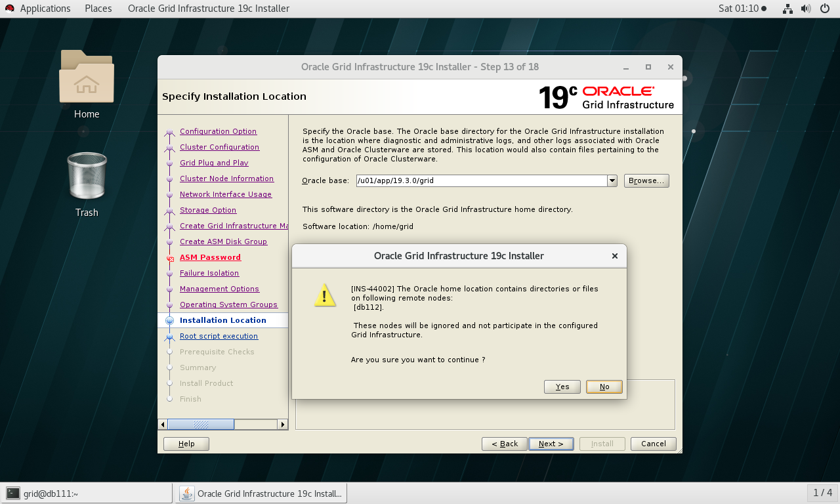Viewport: 840px width, 504px height.
Task: Go to Cluster Node Information step
Action: coord(227,178)
